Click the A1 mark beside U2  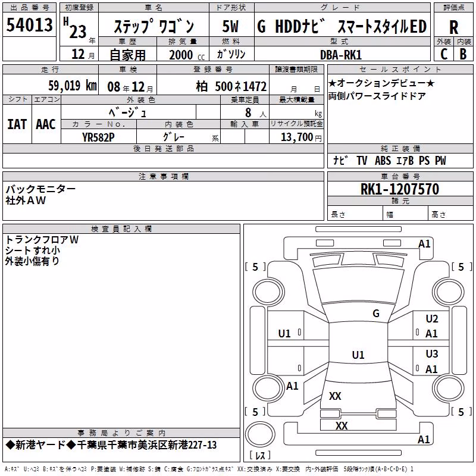coord(431,334)
